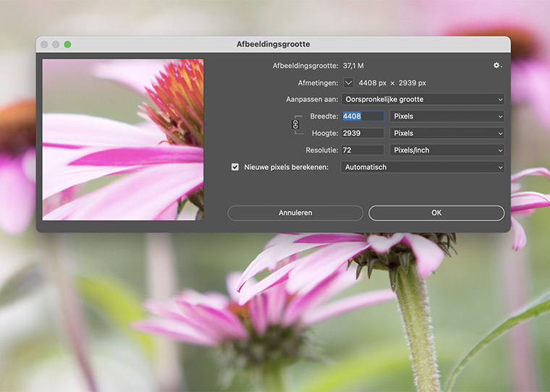Click the Annuleren button
The image size is (550, 392).
(x=295, y=213)
